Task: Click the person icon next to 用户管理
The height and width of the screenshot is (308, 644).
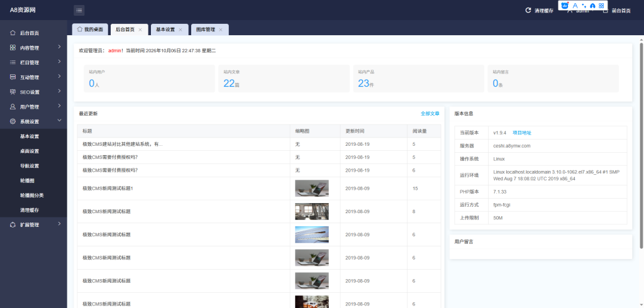Action: [x=13, y=107]
